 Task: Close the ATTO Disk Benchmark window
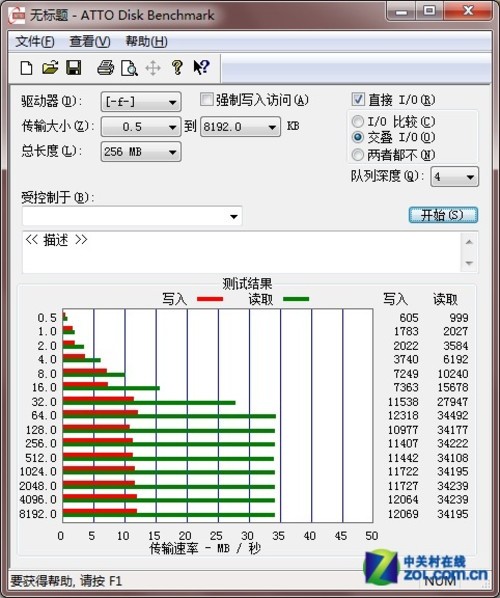click(468, 11)
